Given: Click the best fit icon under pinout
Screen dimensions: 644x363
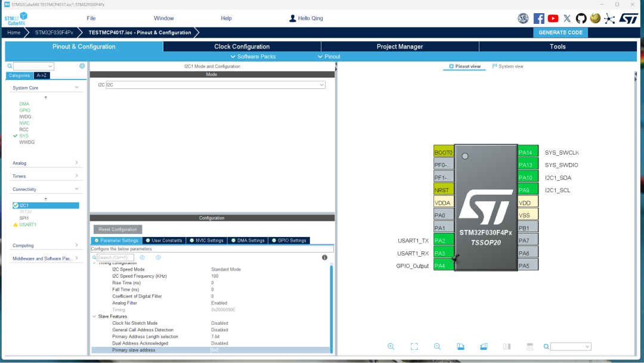Looking at the screenshot, I should coord(414,346).
